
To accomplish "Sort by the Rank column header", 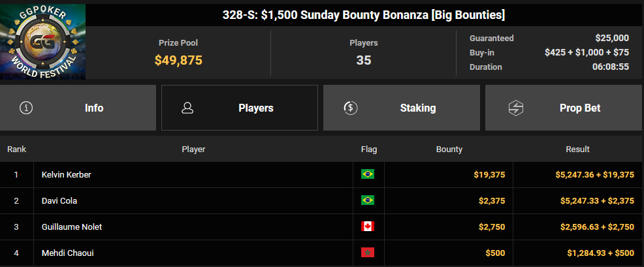I will coord(16,149).
